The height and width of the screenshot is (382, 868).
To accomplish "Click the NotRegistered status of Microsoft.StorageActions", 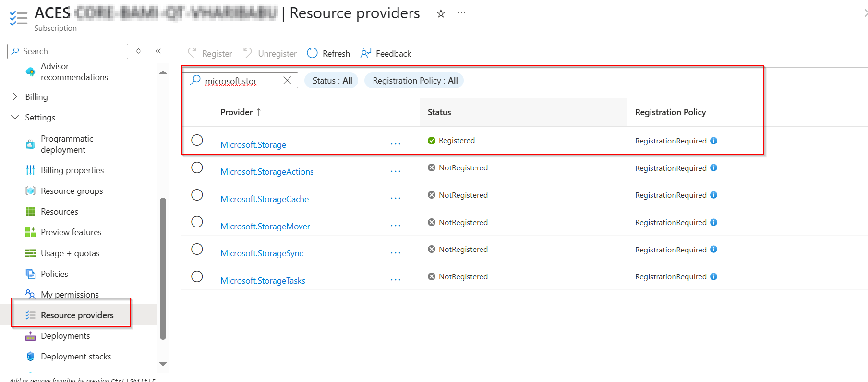I will click(x=458, y=167).
